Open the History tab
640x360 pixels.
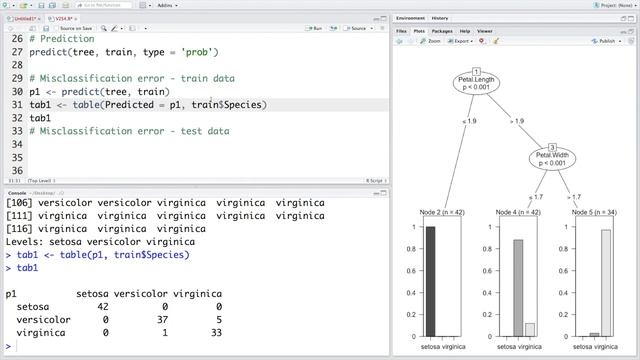point(440,18)
